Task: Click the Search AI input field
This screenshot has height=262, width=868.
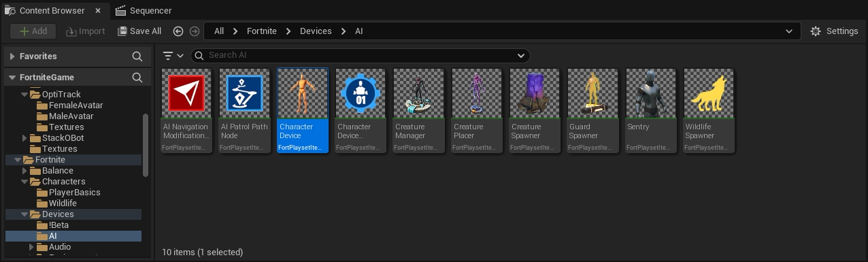Action: tap(361, 56)
